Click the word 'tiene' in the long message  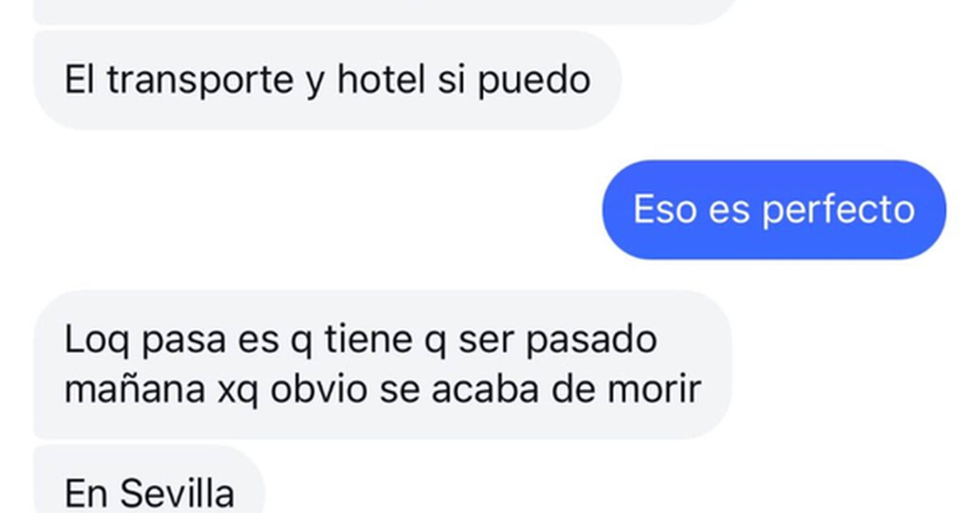pos(369,339)
